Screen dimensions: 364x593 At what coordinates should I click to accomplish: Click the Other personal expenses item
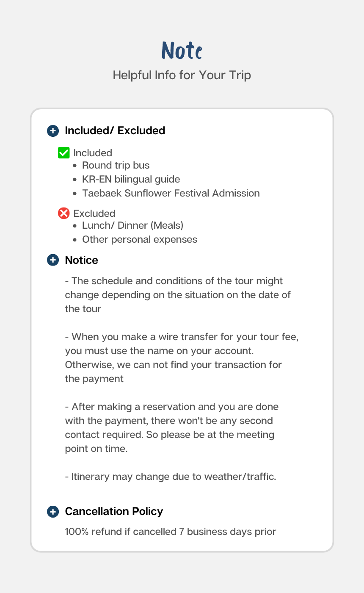139,239
